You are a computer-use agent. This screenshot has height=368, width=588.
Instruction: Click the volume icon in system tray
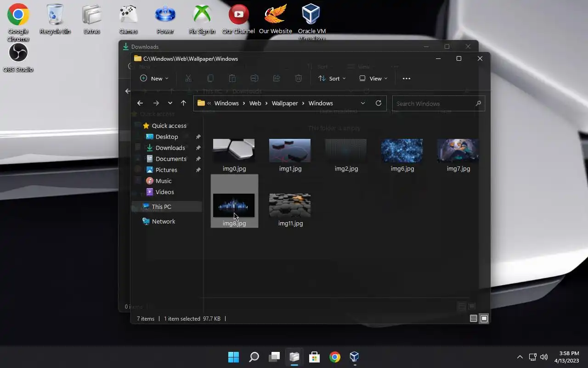tap(544, 357)
